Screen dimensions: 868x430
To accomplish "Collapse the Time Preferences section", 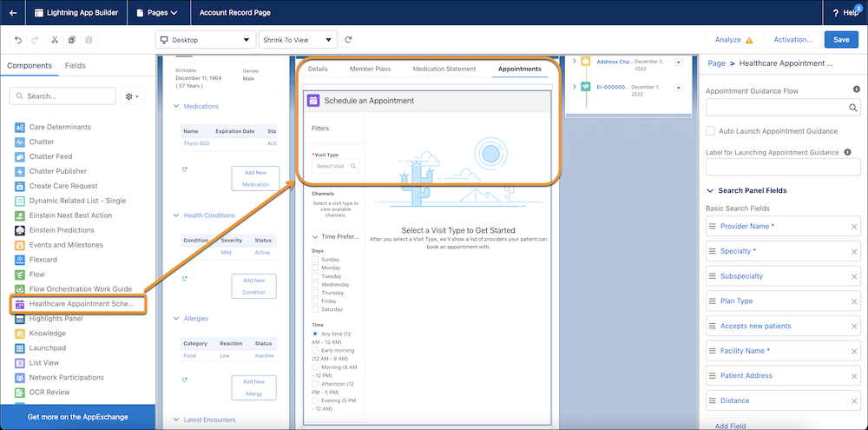I will pyautogui.click(x=315, y=236).
